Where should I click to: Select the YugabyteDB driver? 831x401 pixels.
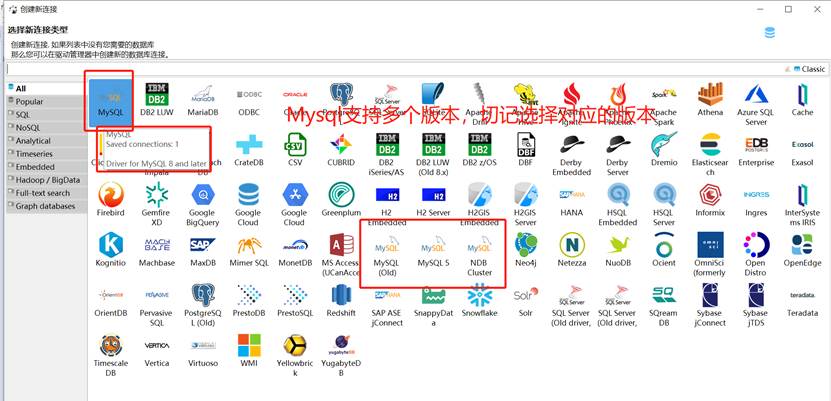pyautogui.click(x=341, y=355)
